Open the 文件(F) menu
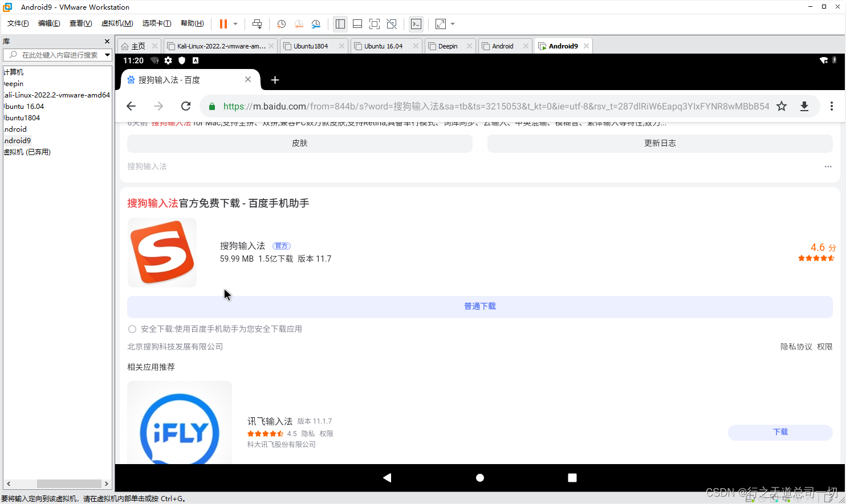Screen dimensions: 846x504 point(18,23)
